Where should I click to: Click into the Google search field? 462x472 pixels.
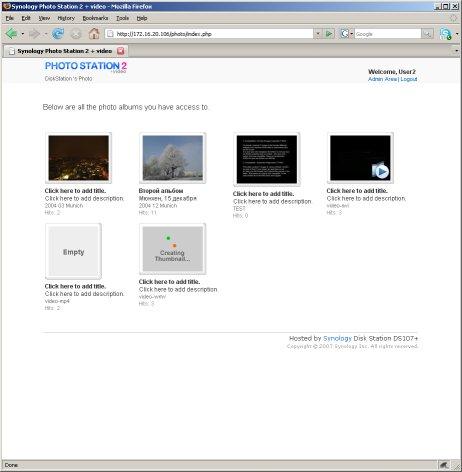click(387, 34)
